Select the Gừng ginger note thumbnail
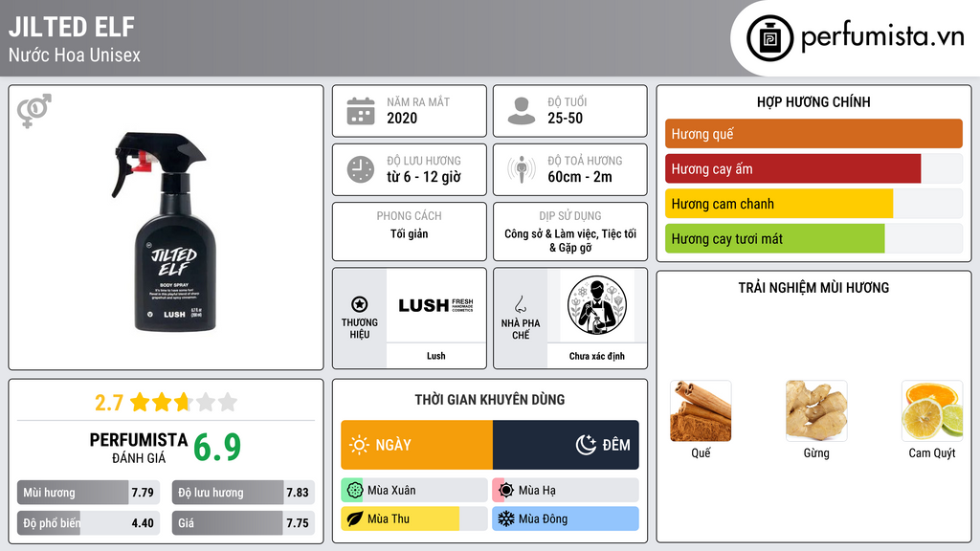 (816, 411)
